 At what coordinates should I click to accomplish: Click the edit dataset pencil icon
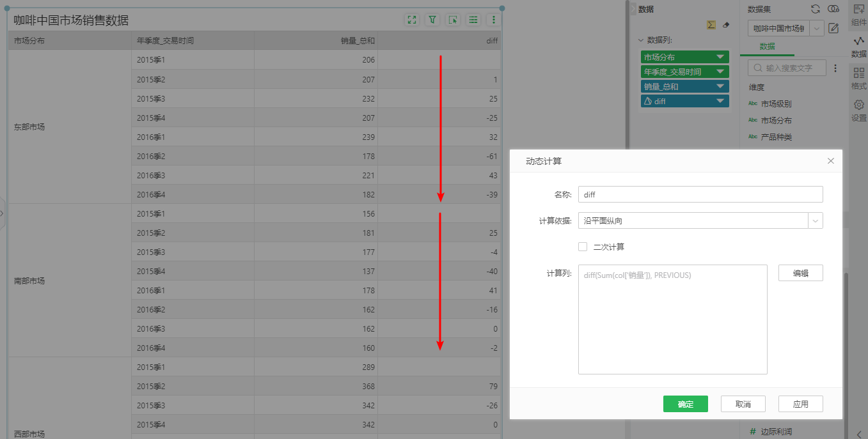[833, 28]
